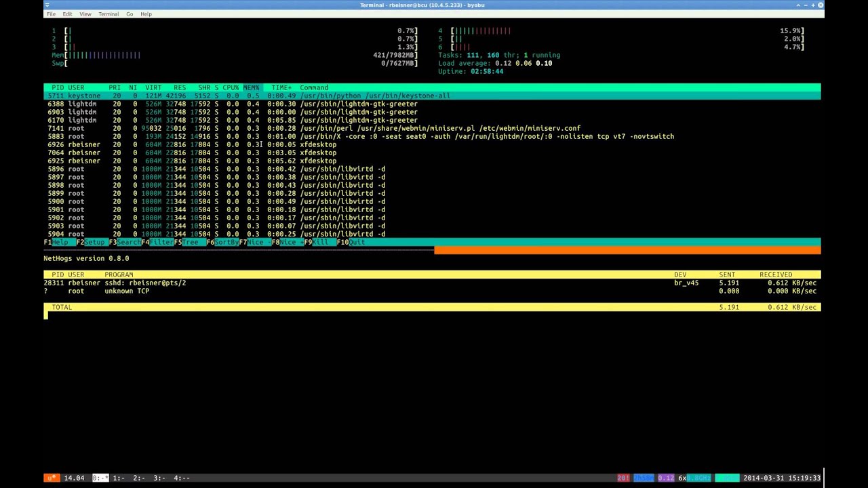
Task: Sort by the PRI column header
Action: pyautogui.click(x=115, y=87)
